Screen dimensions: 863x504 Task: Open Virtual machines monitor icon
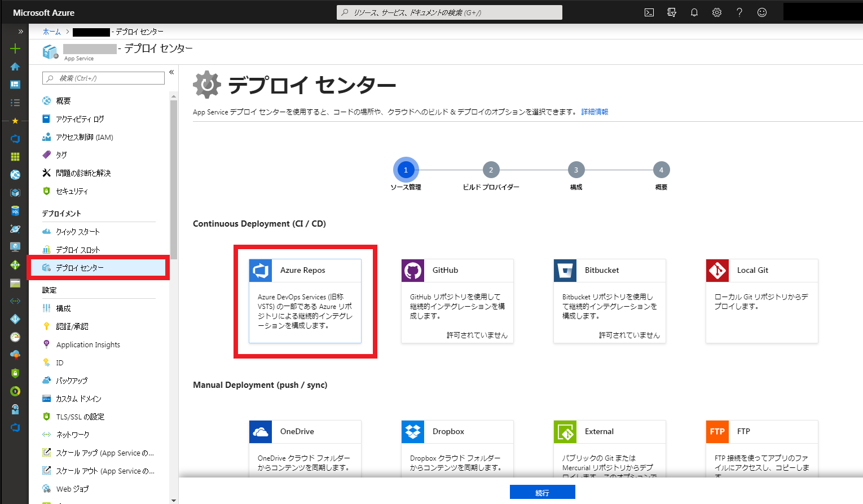(x=15, y=247)
